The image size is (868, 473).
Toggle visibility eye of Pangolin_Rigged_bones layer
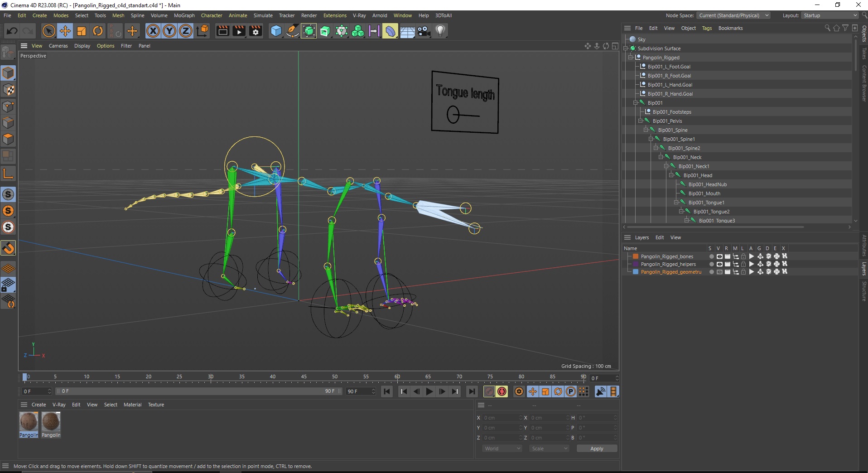719,256
